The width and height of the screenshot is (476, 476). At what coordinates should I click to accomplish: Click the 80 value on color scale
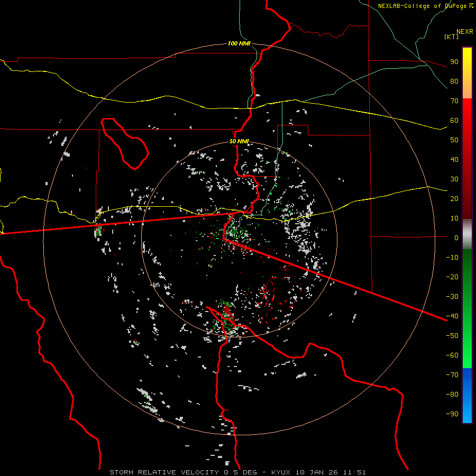[454, 81]
